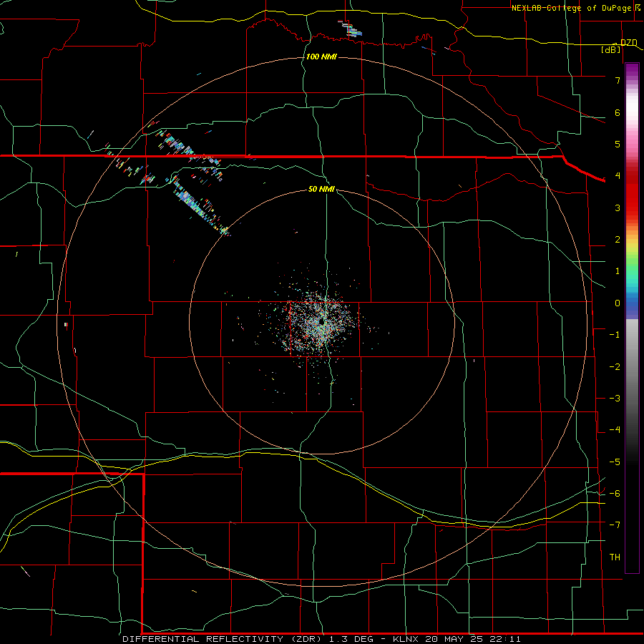Image resolution: width=644 pixels, height=644 pixels.
Task: Click the KLNX station identifier
Action: click(406, 639)
